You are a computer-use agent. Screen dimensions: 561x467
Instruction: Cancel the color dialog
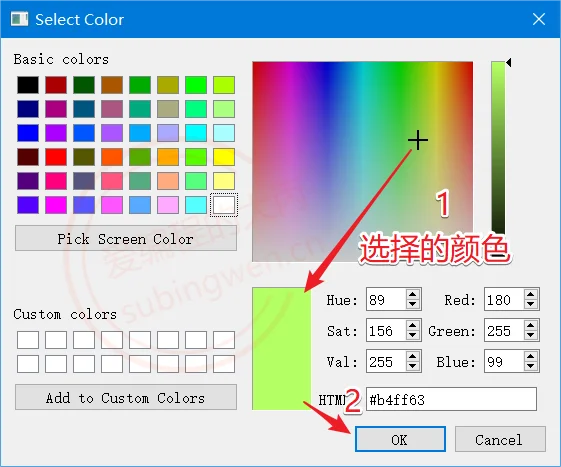tap(500, 439)
